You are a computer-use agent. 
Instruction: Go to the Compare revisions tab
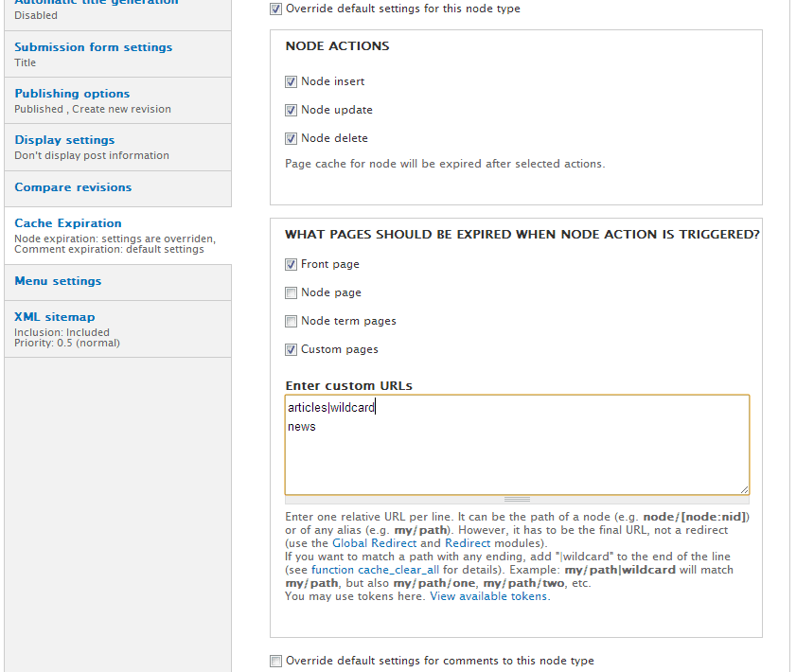coord(73,187)
